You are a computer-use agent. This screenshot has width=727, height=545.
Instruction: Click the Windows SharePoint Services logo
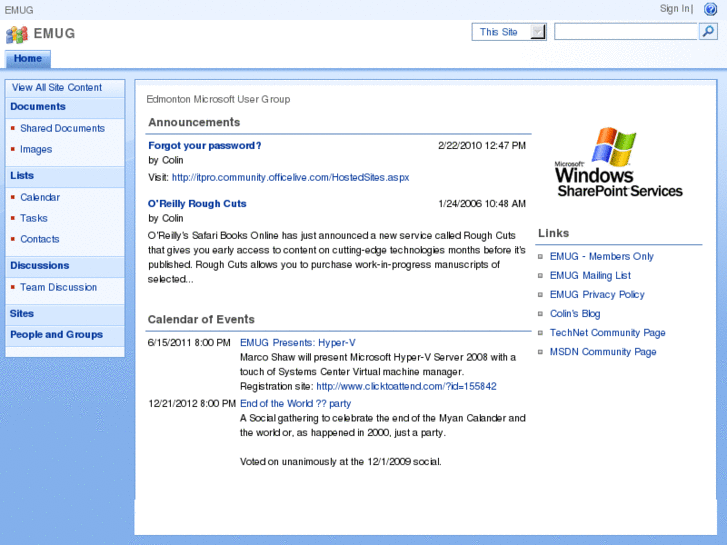619,163
